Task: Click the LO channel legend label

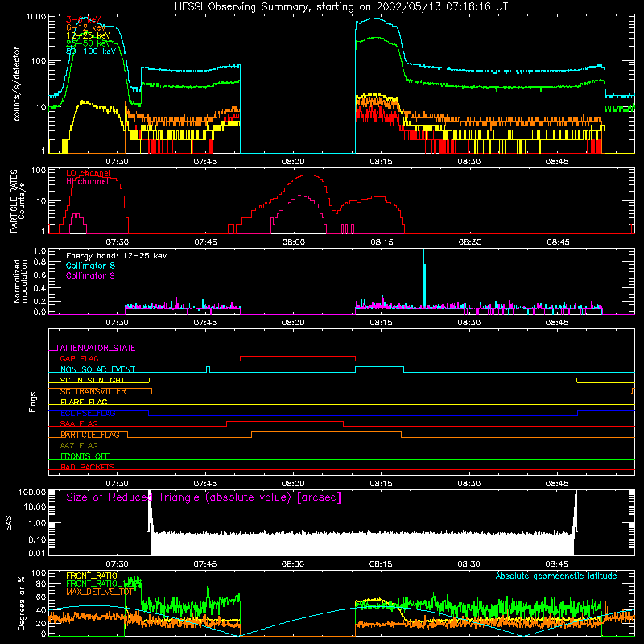Action: (x=89, y=173)
